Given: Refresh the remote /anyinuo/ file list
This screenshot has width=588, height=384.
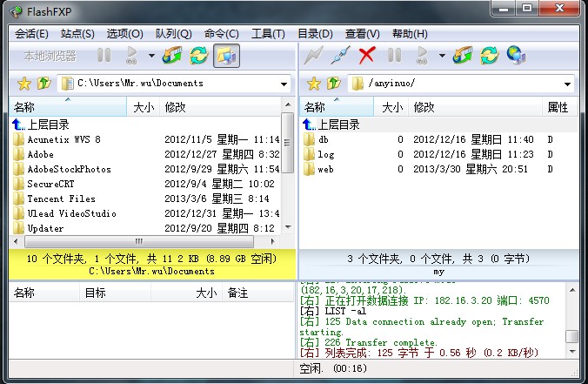Looking at the screenshot, I should click(x=490, y=56).
